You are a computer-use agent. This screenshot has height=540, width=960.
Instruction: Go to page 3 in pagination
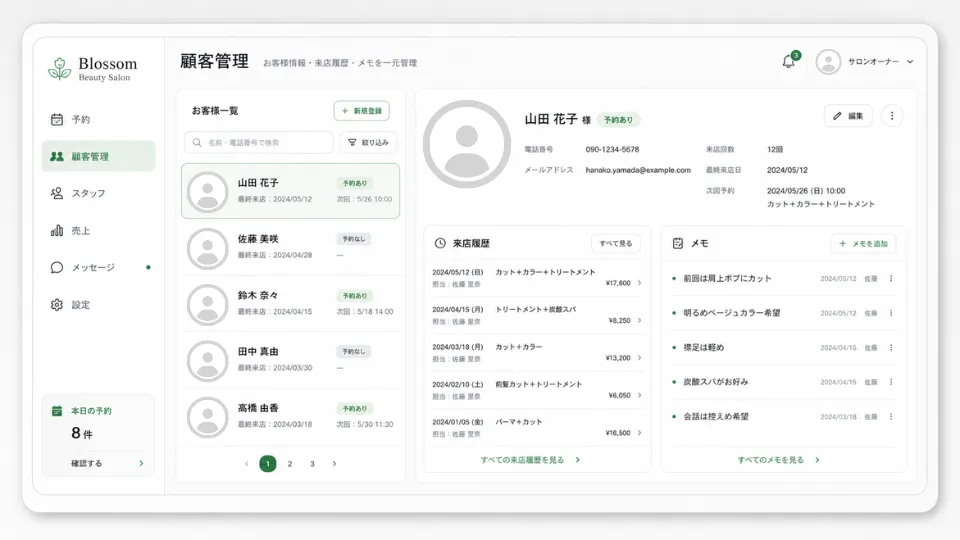(x=312, y=463)
